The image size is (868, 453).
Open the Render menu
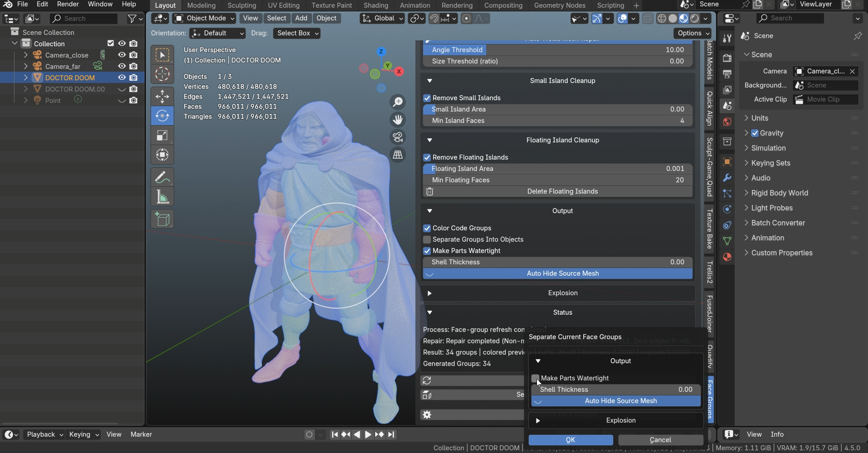pos(68,4)
